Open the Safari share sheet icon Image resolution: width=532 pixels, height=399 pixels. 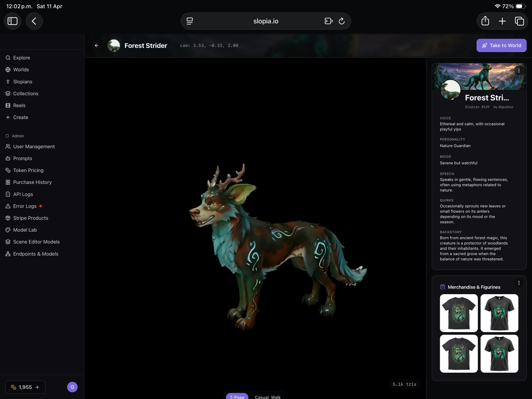pos(485,21)
